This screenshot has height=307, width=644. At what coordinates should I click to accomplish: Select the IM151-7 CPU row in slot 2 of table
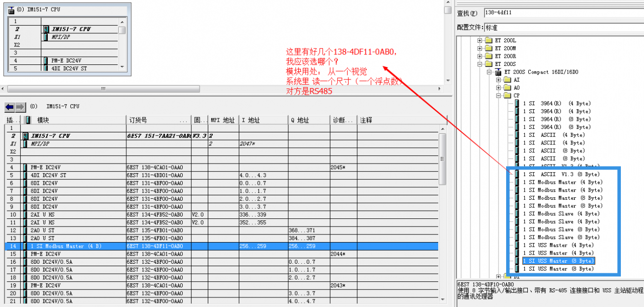[221, 136]
